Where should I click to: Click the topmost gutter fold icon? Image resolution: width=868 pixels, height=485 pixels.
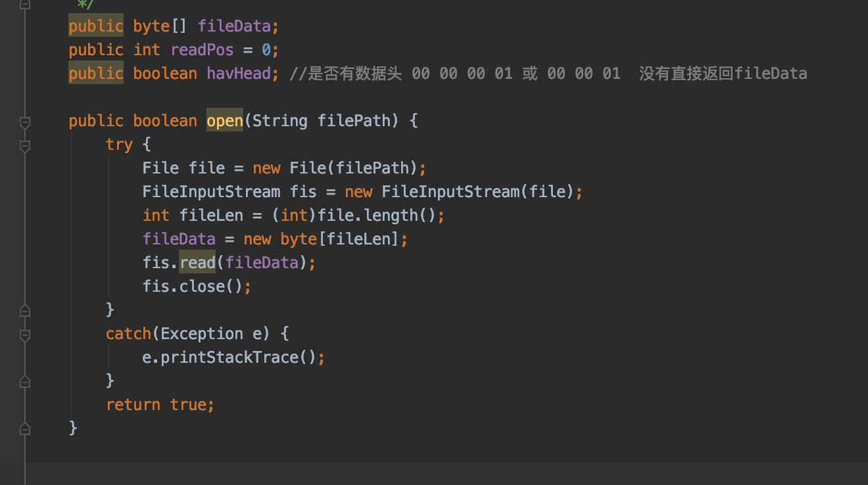[24, 6]
